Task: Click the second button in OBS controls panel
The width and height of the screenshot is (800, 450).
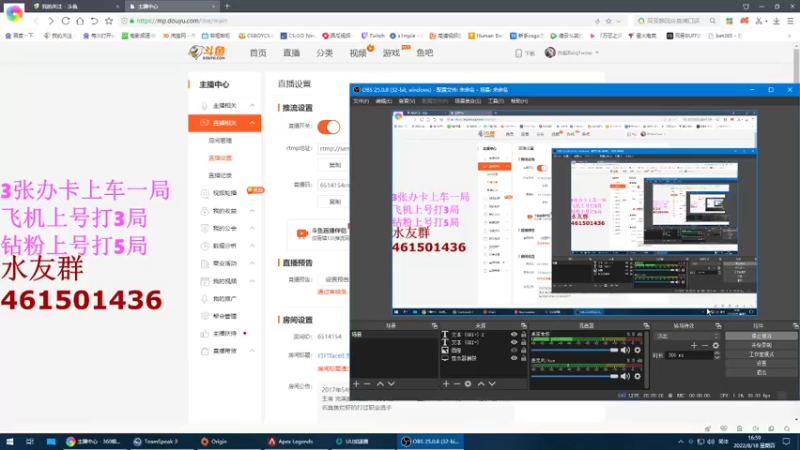Action: tap(761, 345)
